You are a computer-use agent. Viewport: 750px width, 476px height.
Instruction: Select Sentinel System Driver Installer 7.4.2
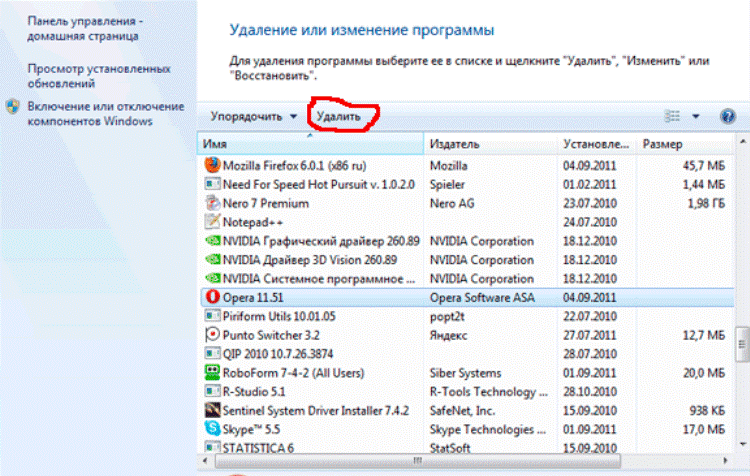[466, 410]
